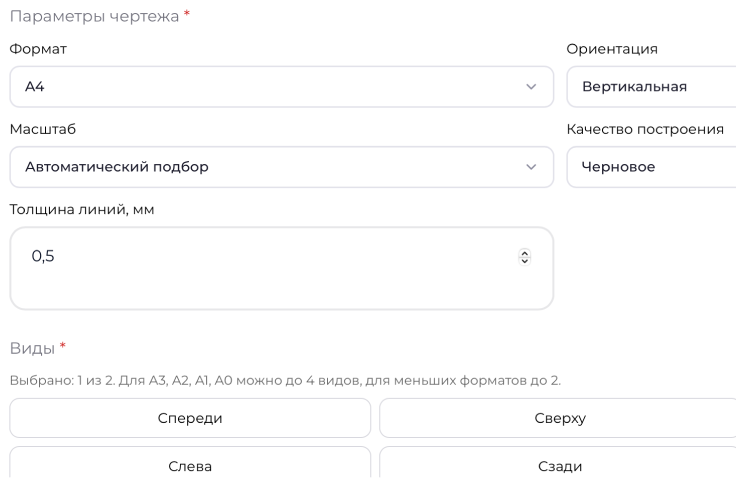Click the Качество построения label
This screenshot has width=736, height=478.
645,130
